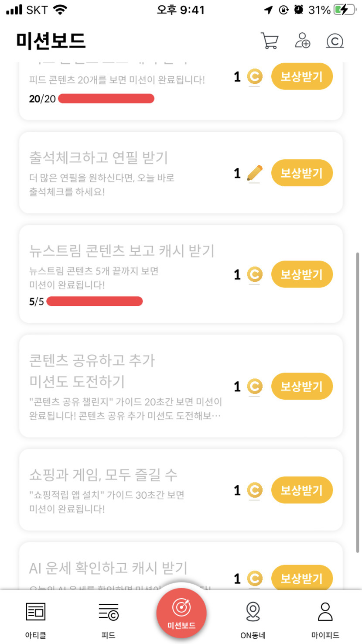This screenshot has height=644, width=362.
Task: Tap the pencil reward icon
Action: pyautogui.click(x=255, y=173)
